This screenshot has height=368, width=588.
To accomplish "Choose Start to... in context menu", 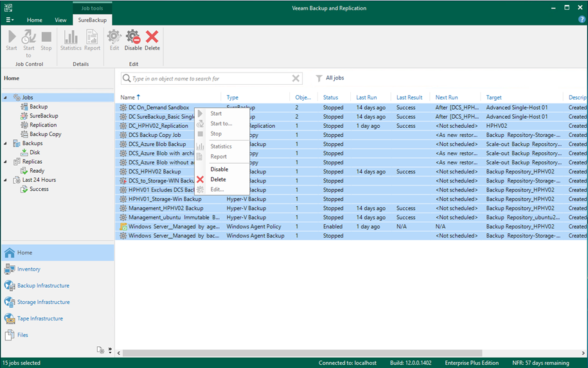I will pyautogui.click(x=222, y=124).
